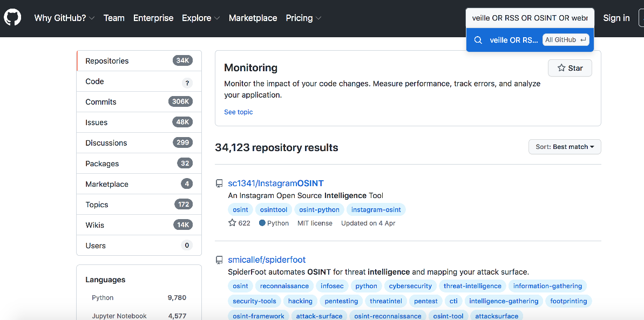
Task: Filter results by Python language
Action: click(x=103, y=297)
